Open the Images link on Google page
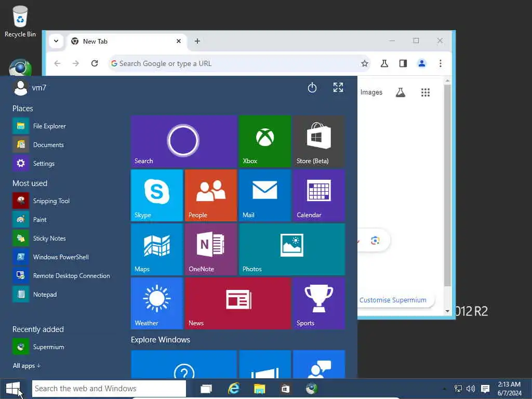 [371, 92]
